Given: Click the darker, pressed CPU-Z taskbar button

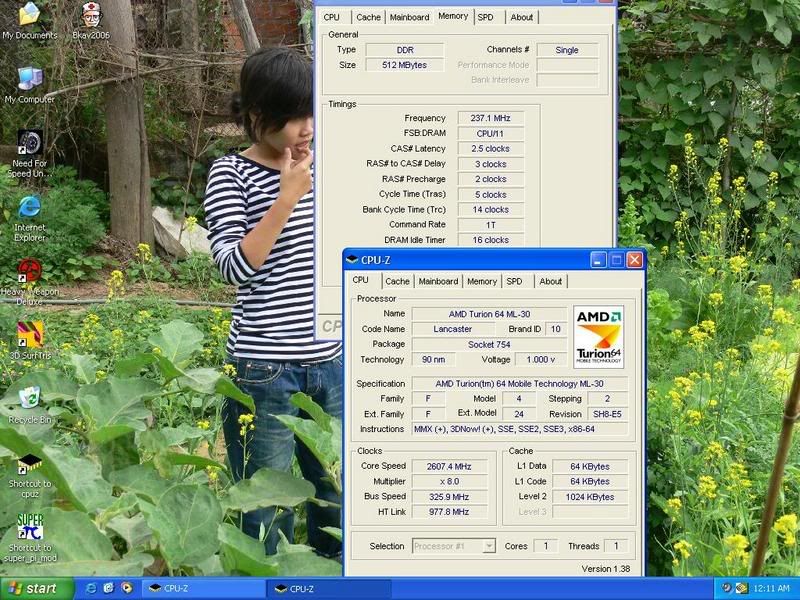Looking at the screenshot, I should point(329,589).
